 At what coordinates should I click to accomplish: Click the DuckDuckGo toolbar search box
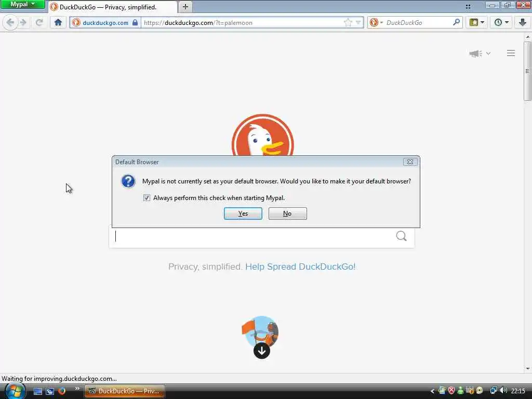click(418, 23)
